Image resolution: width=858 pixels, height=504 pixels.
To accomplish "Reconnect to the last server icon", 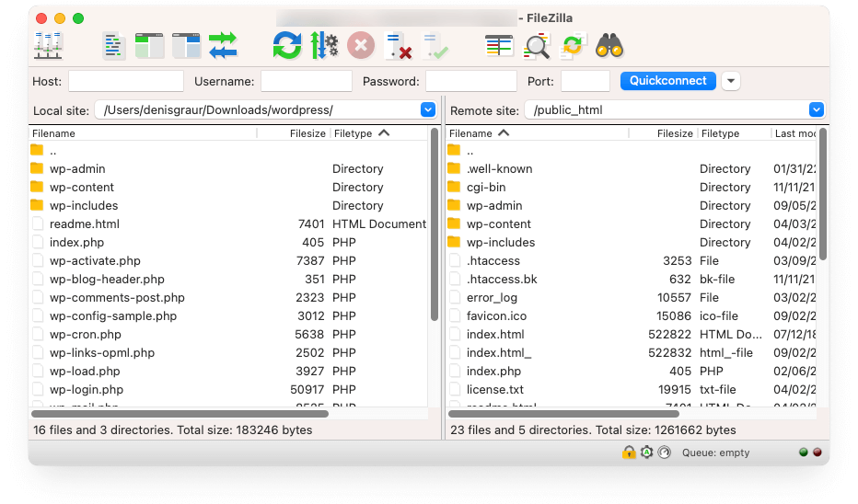I will [x=435, y=46].
